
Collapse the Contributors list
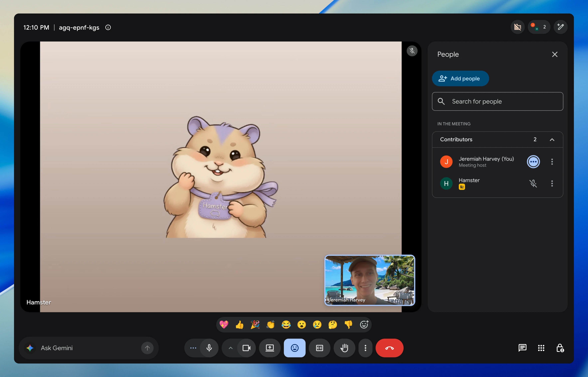click(x=552, y=139)
